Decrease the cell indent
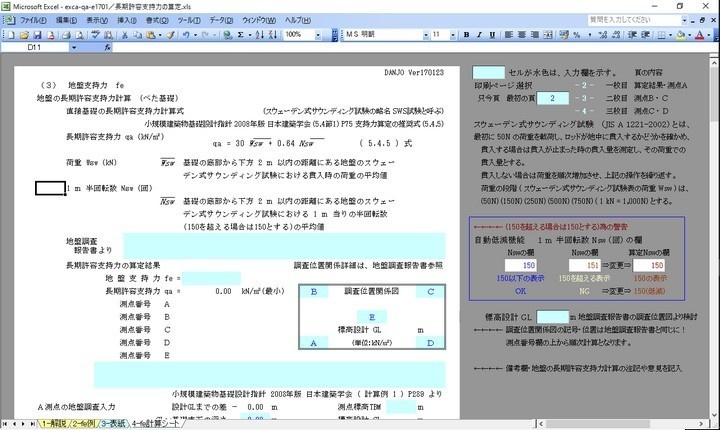720x430 pixels. (632, 35)
